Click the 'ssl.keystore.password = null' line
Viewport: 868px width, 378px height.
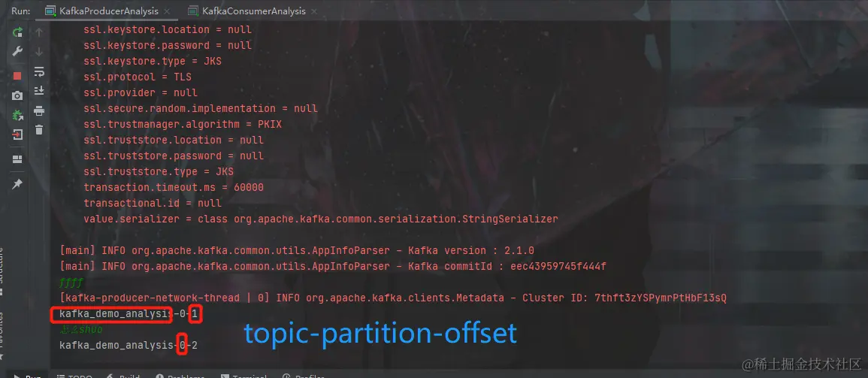167,45
